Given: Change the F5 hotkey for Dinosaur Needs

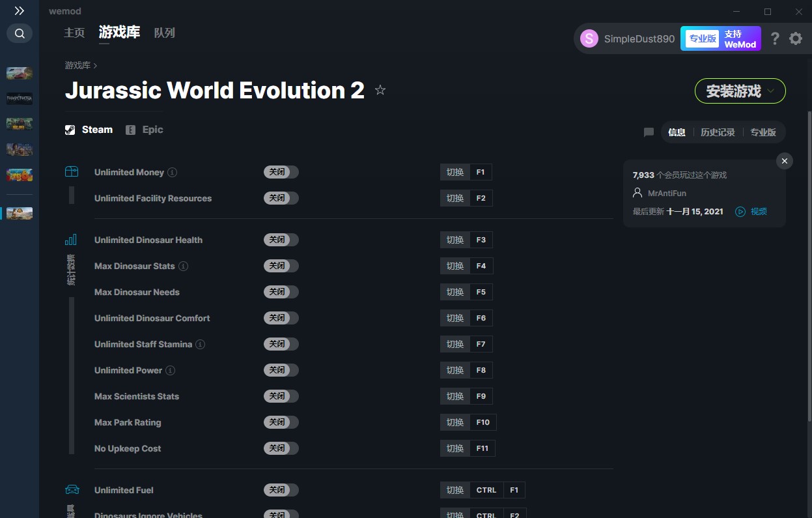Looking at the screenshot, I should pos(481,292).
